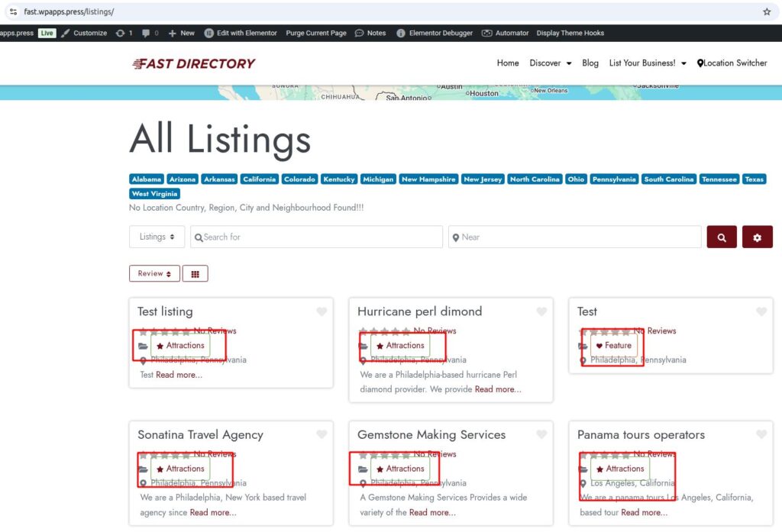Image resolution: width=782 pixels, height=532 pixels.
Task: Open the Home menu item
Action: pyautogui.click(x=508, y=63)
